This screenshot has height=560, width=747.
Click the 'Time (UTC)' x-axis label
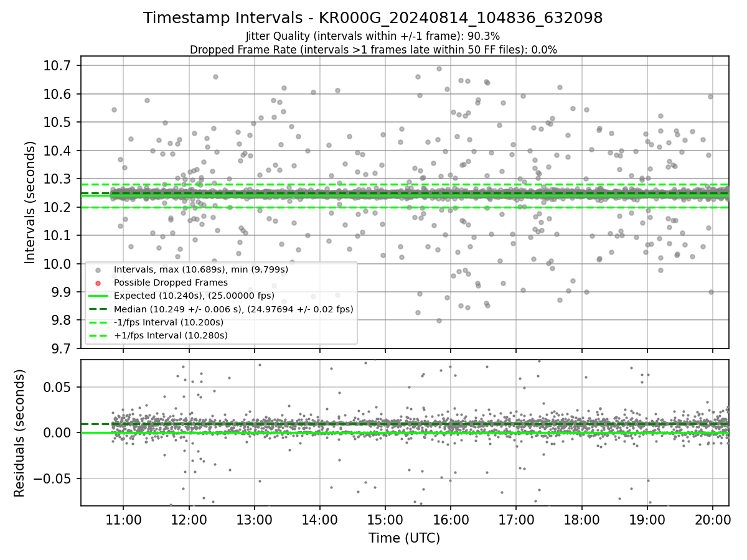tap(404, 538)
